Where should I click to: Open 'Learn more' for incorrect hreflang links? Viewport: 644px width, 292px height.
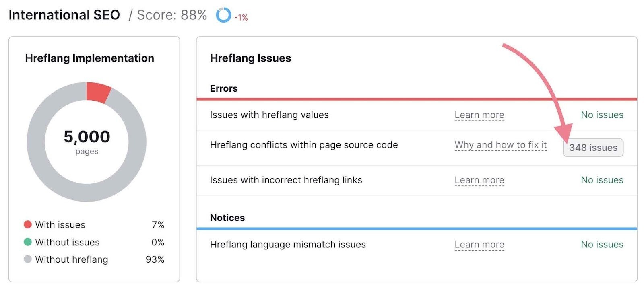coord(479,180)
